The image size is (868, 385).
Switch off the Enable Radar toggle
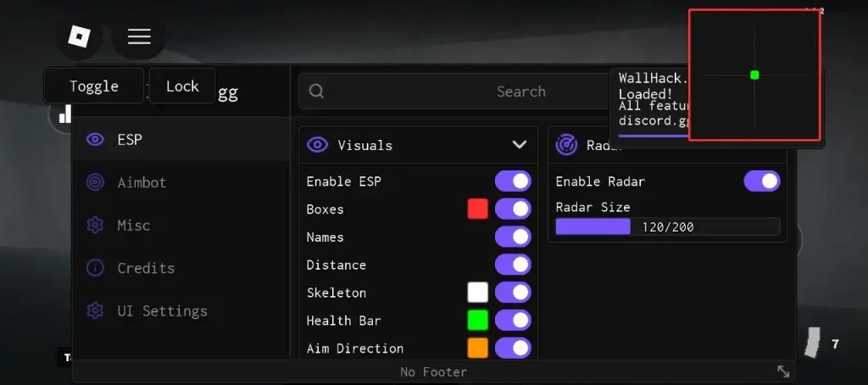click(x=762, y=181)
